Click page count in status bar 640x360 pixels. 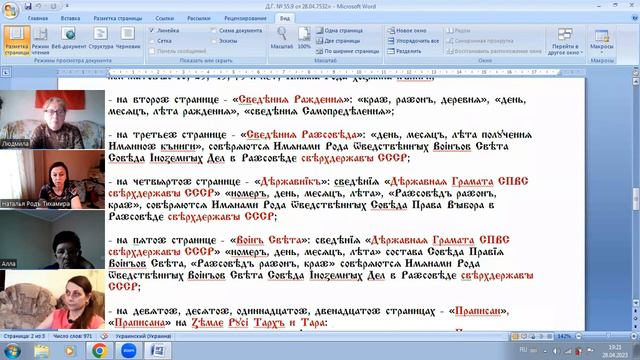[x=24, y=336]
